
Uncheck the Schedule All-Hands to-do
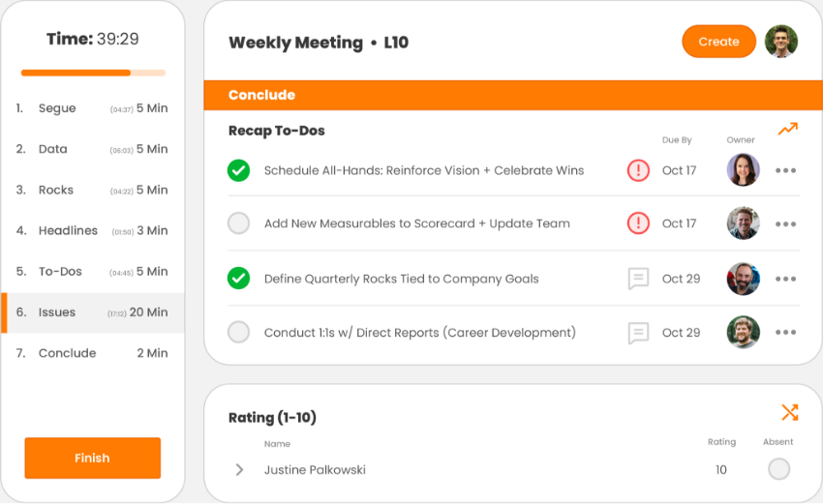238,170
